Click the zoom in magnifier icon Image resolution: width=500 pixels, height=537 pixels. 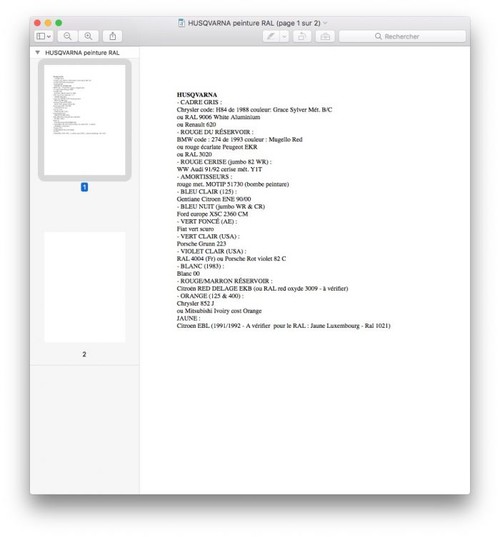pyautogui.click(x=88, y=36)
